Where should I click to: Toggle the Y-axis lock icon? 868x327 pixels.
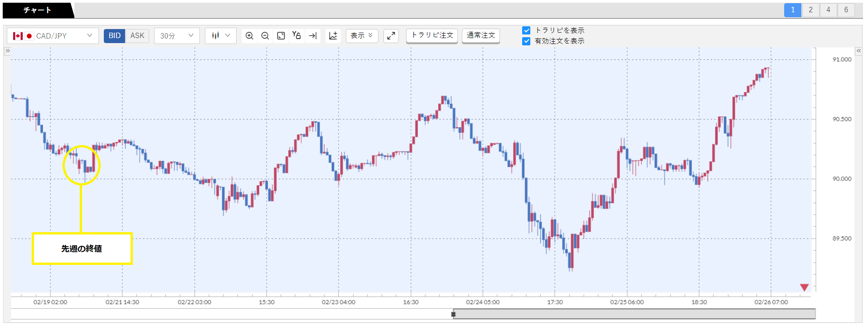click(296, 36)
